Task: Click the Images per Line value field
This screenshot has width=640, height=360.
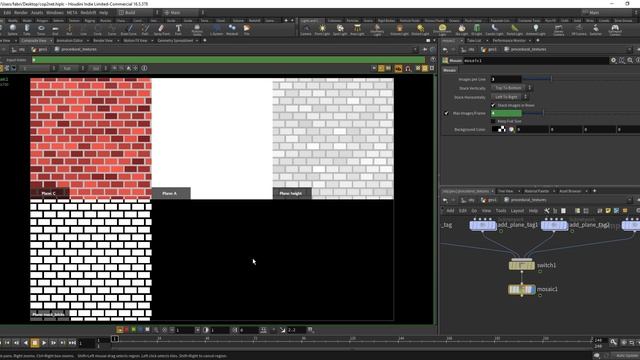Action: (x=506, y=79)
